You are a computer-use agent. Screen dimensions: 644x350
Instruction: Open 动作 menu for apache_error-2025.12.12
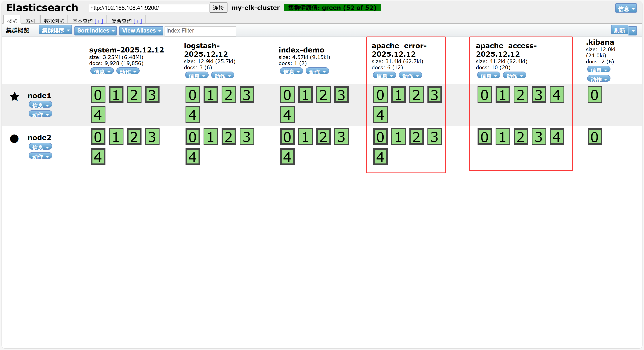410,75
